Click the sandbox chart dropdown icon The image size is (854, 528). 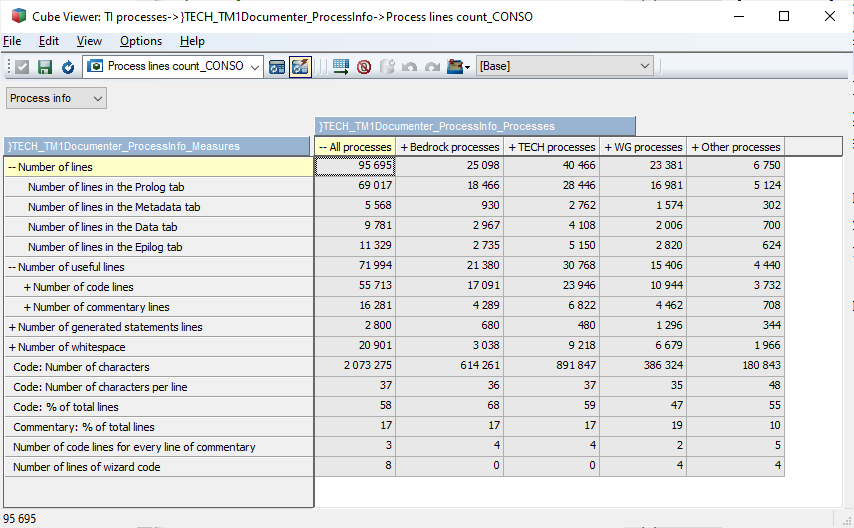click(459, 67)
